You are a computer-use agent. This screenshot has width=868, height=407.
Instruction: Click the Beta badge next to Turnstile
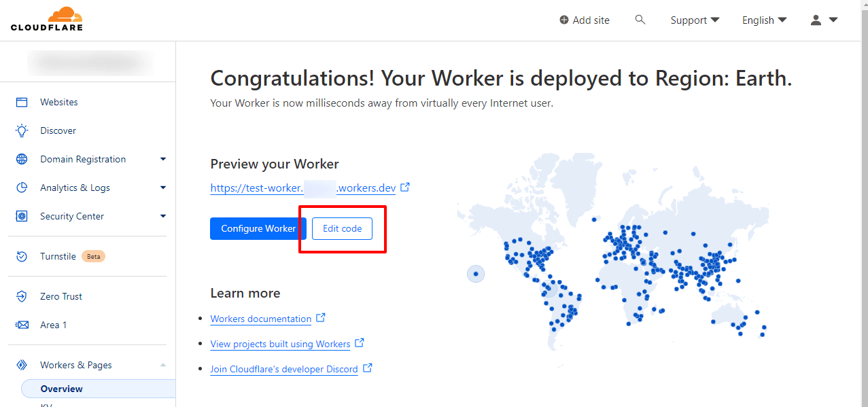click(x=93, y=256)
